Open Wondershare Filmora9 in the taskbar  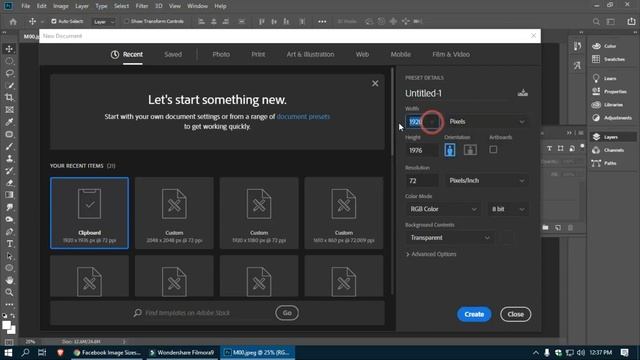point(181,353)
